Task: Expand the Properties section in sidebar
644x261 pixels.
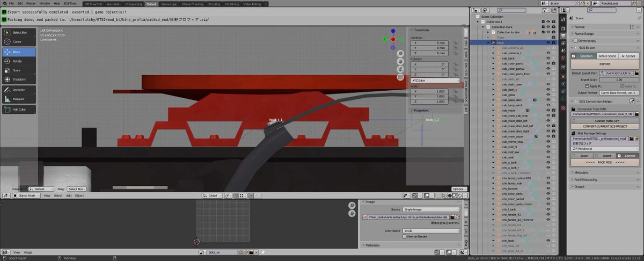Action: coord(435,111)
